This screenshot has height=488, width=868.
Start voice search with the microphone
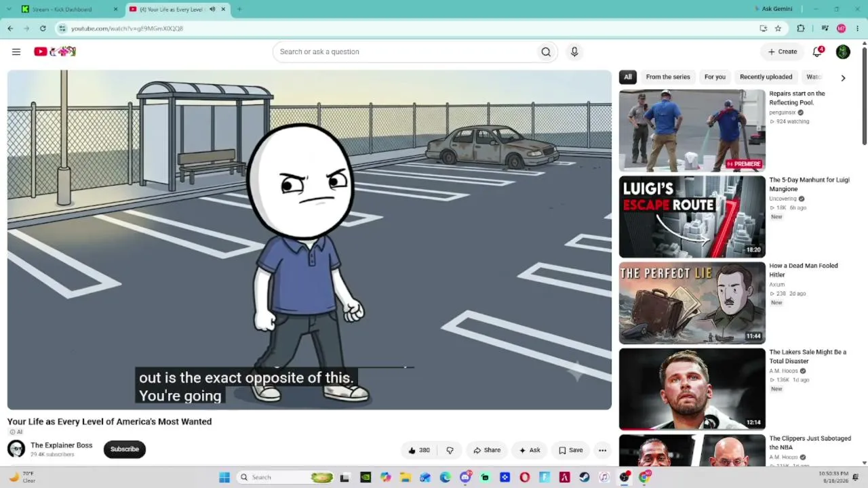[574, 52]
